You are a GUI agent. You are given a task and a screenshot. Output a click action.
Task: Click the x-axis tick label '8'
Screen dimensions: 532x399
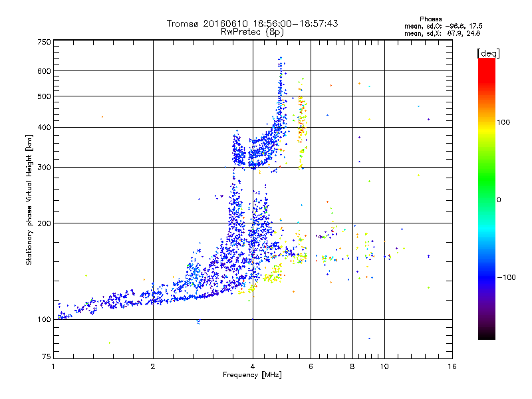click(352, 366)
